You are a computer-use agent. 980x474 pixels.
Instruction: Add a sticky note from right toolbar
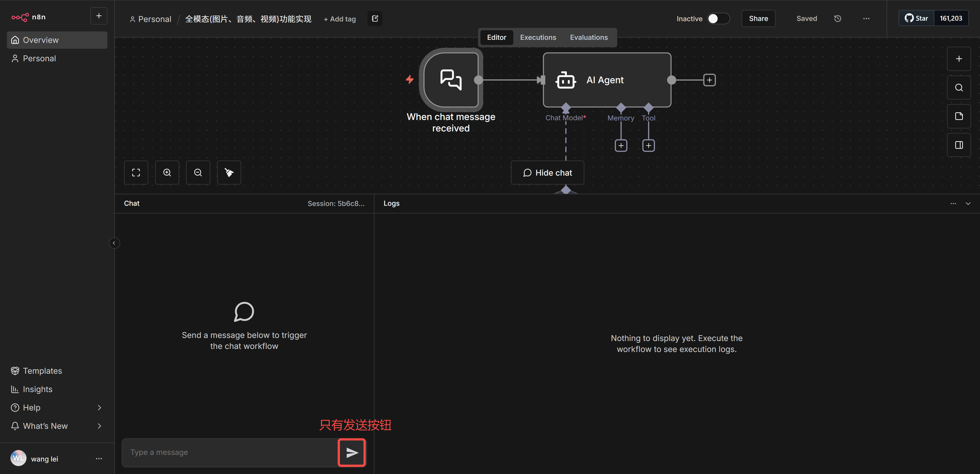(959, 116)
